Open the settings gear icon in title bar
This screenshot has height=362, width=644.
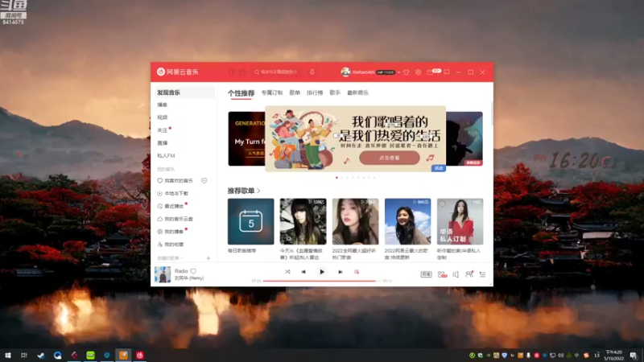click(418, 72)
